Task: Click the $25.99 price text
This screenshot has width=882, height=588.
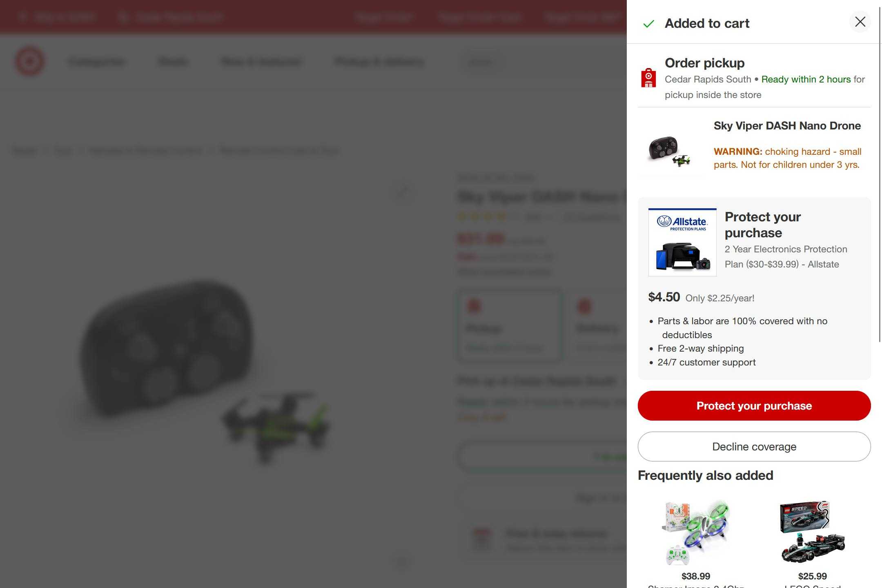Action: (x=812, y=576)
